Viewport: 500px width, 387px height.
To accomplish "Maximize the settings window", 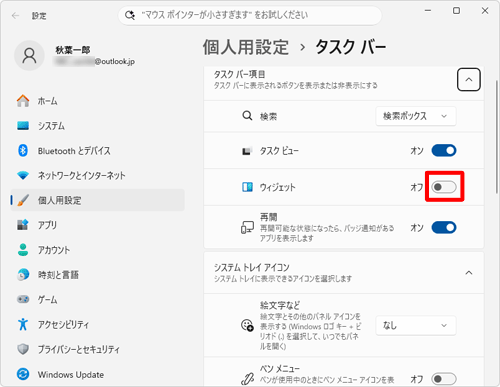I will pos(456,11).
